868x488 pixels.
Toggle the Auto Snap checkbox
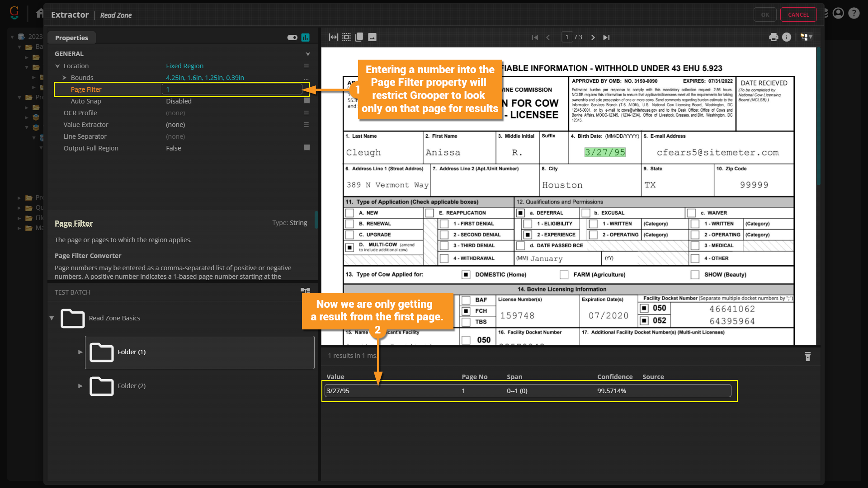point(307,101)
